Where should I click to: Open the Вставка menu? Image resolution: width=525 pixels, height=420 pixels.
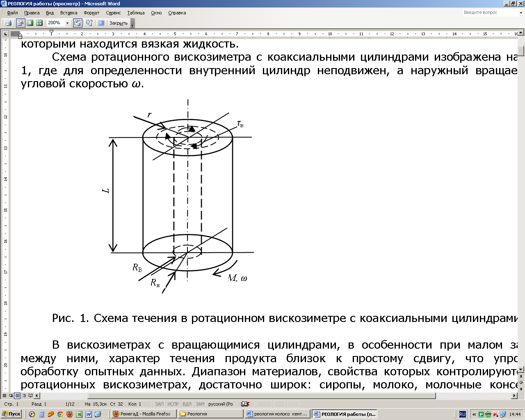click(69, 13)
